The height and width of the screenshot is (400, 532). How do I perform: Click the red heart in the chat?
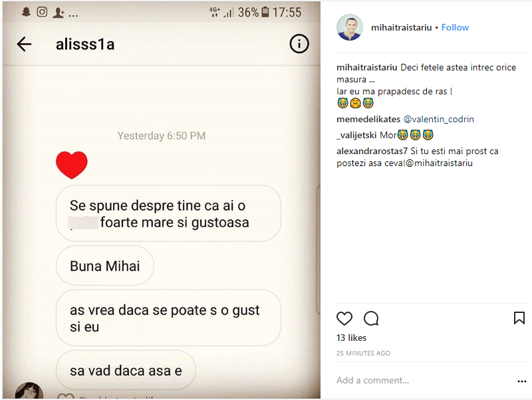(72, 165)
